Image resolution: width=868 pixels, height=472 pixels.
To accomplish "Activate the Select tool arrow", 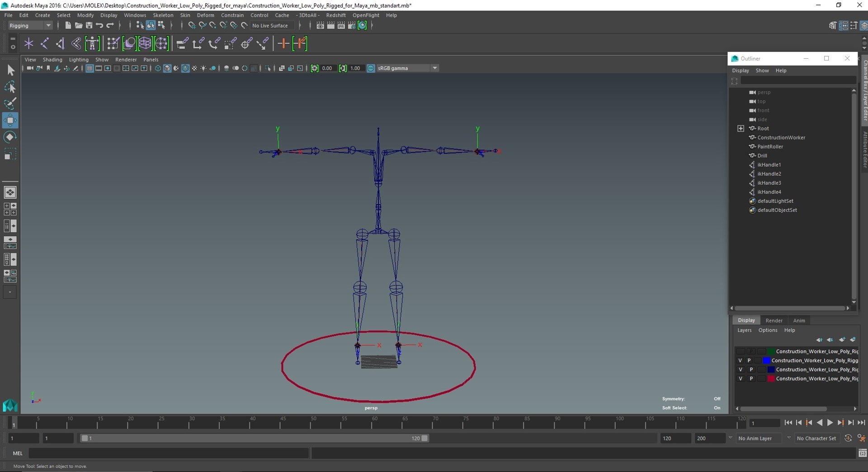I will (x=10, y=70).
